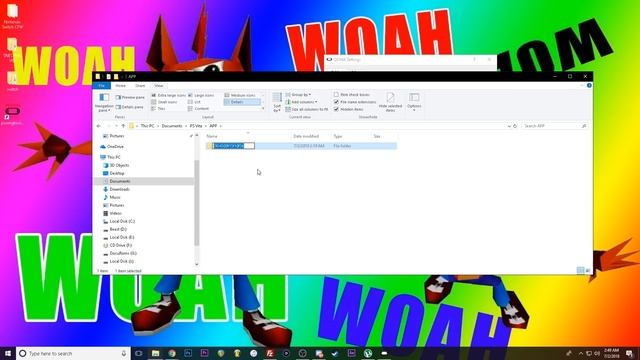Viewport: 640px width, 360px height.
Task: Click Size all columns to fit
Action: click(x=307, y=109)
